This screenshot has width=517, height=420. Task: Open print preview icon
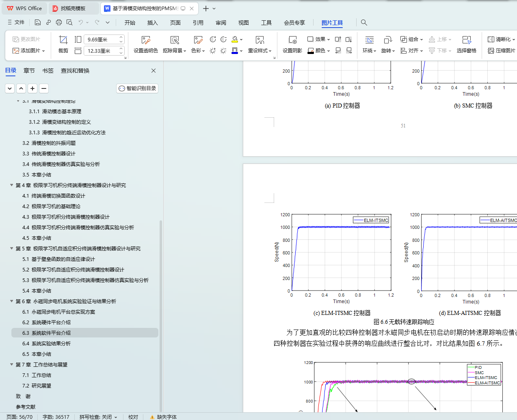(x=69, y=22)
